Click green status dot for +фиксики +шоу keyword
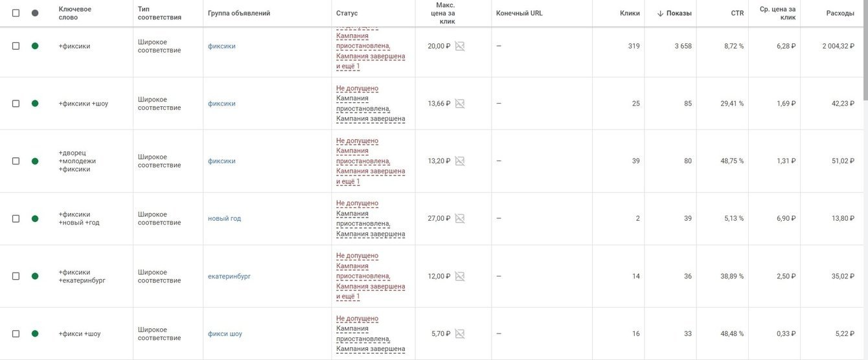 click(35, 104)
